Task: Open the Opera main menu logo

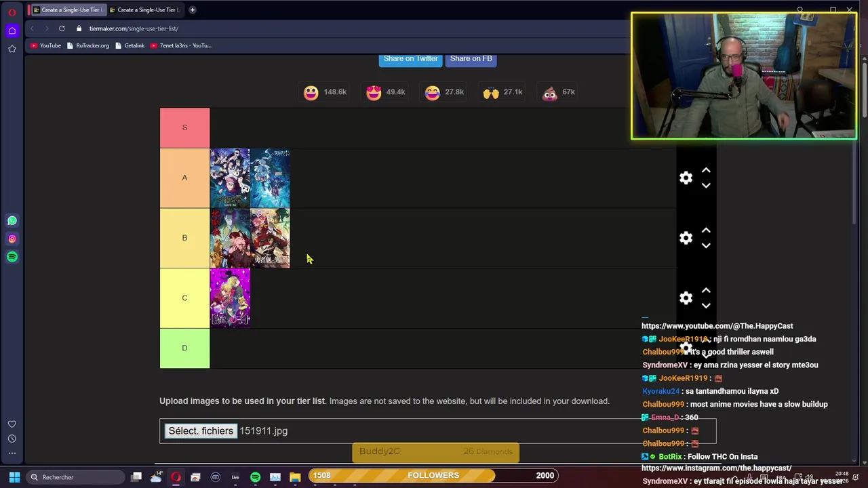Action: (x=12, y=12)
